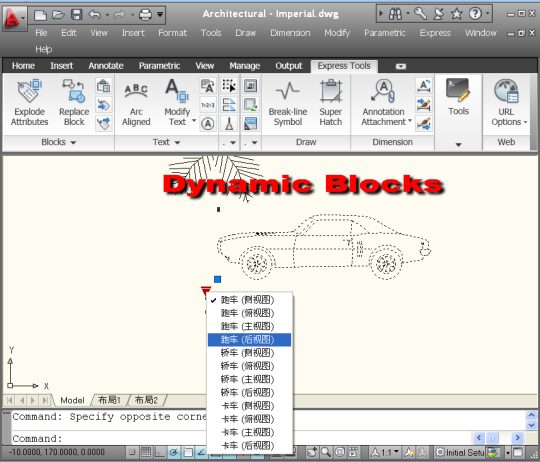This screenshot has width=540, height=462.
Task: Open quick access toolbar customization arrow
Action: coord(160,14)
